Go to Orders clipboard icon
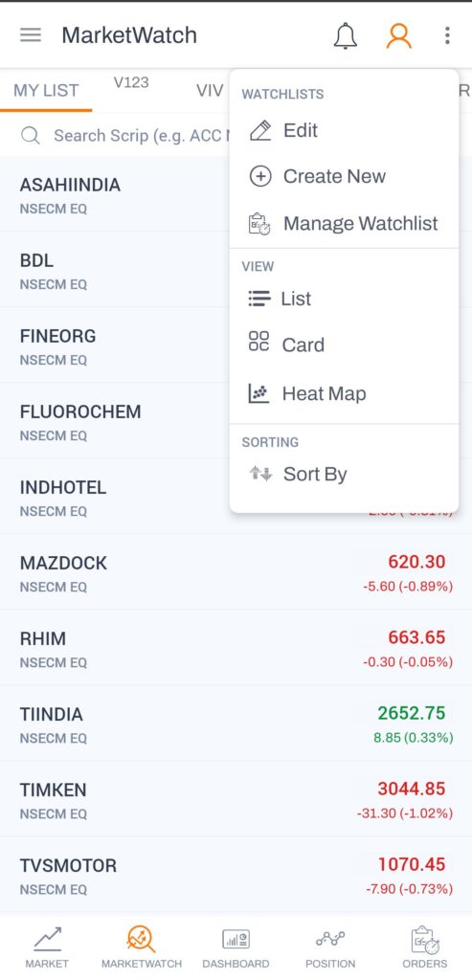The width and height of the screenshot is (472, 980). (x=425, y=940)
